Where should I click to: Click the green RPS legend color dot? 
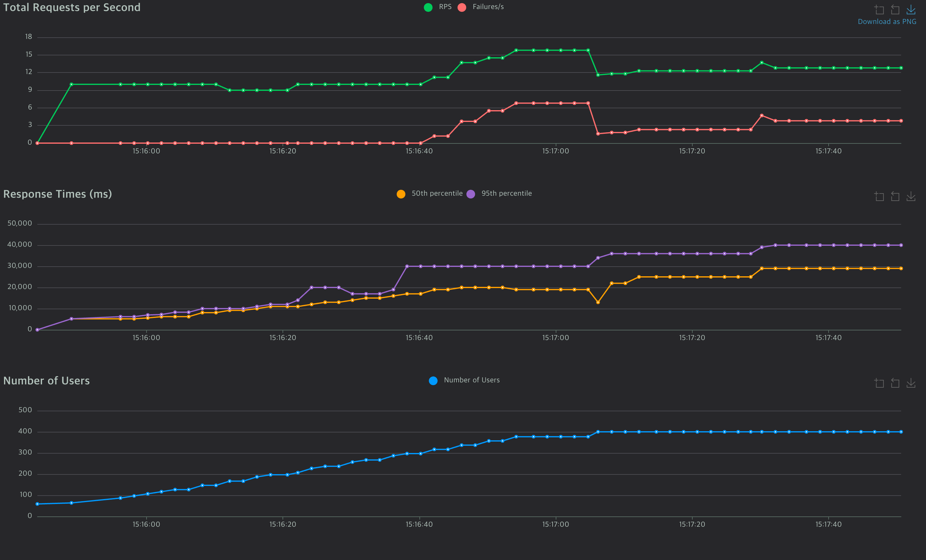click(428, 7)
